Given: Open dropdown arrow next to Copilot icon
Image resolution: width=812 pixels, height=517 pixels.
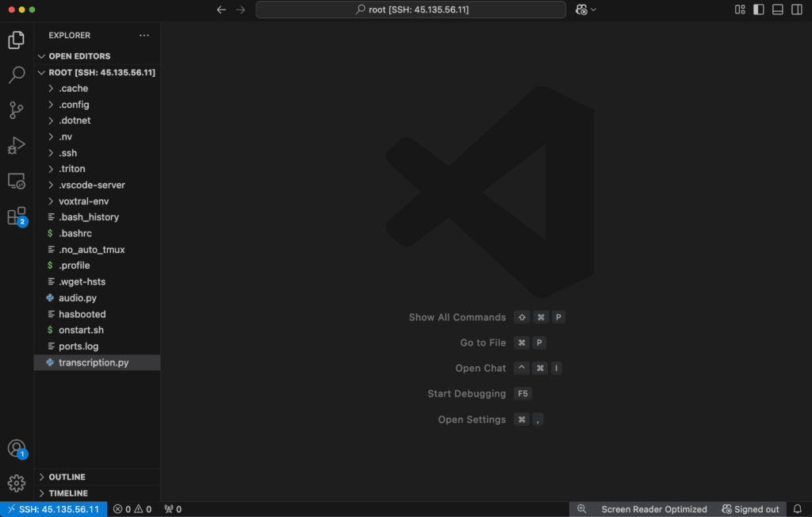Looking at the screenshot, I should [593, 10].
